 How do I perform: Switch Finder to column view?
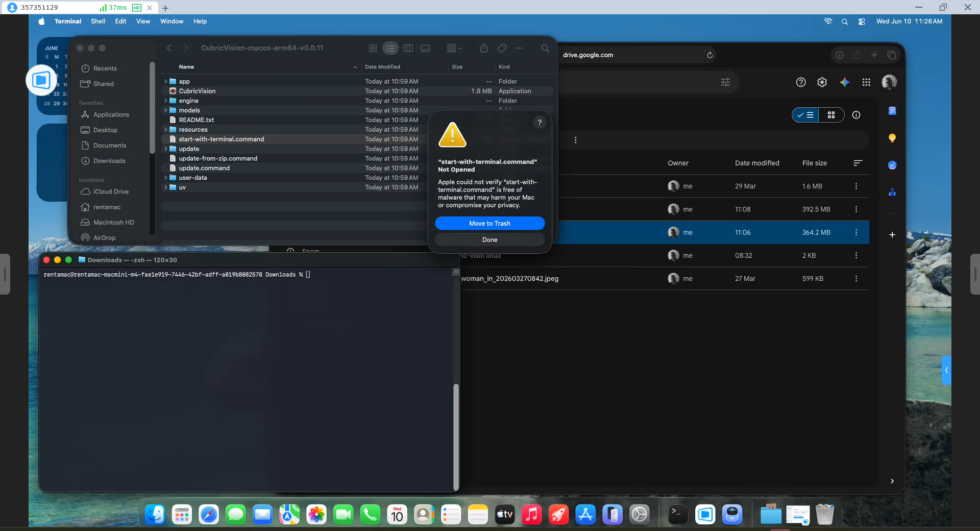[408, 48]
